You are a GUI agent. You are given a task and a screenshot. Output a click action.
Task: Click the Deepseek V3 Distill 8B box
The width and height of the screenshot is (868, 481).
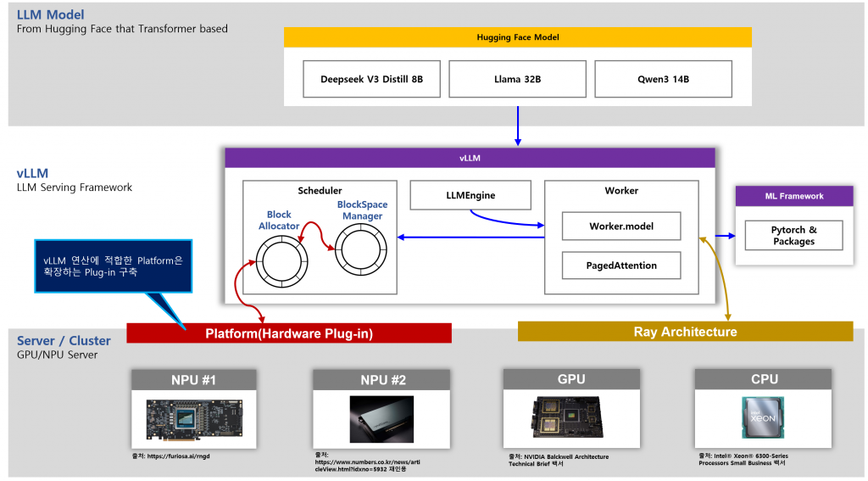pyautogui.click(x=372, y=79)
